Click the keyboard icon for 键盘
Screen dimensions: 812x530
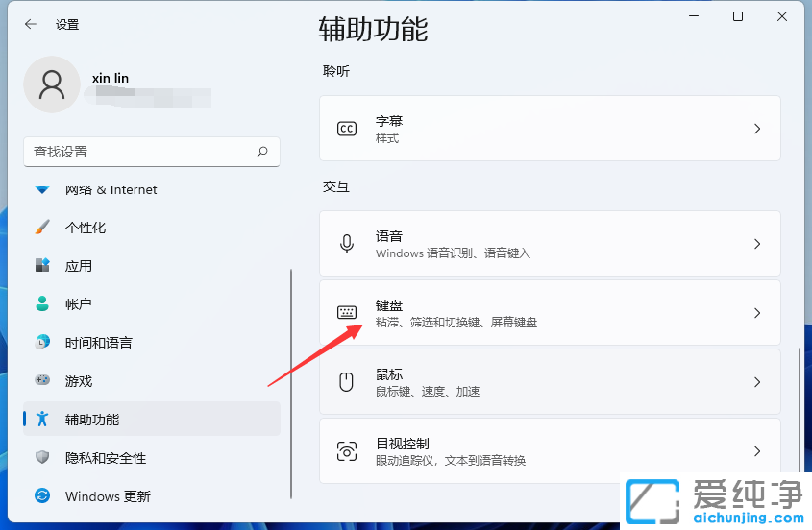tap(347, 312)
